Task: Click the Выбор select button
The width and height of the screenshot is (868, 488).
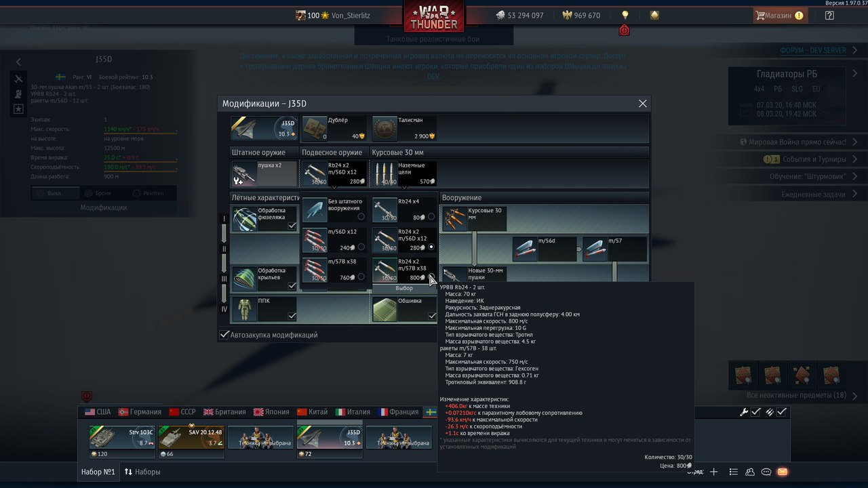Action: click(404, 289)
